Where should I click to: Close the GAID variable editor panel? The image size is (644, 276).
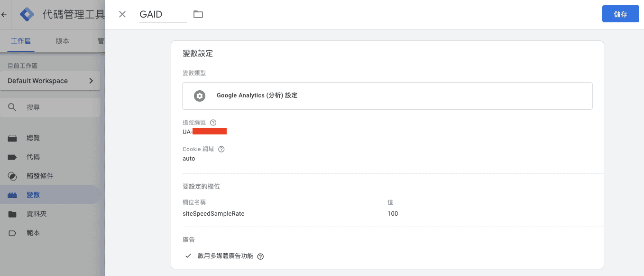pos(122,14)
